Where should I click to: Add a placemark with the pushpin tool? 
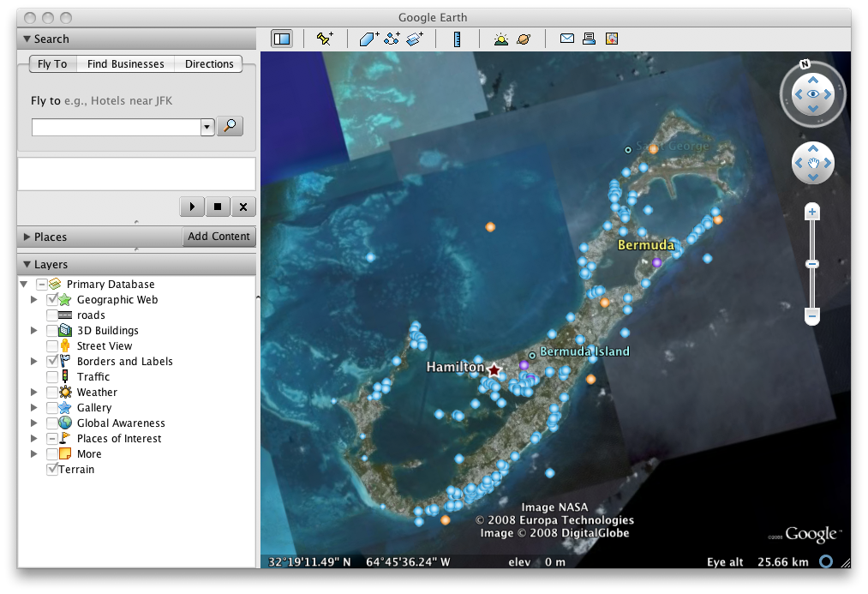click(x=325, y=39)
